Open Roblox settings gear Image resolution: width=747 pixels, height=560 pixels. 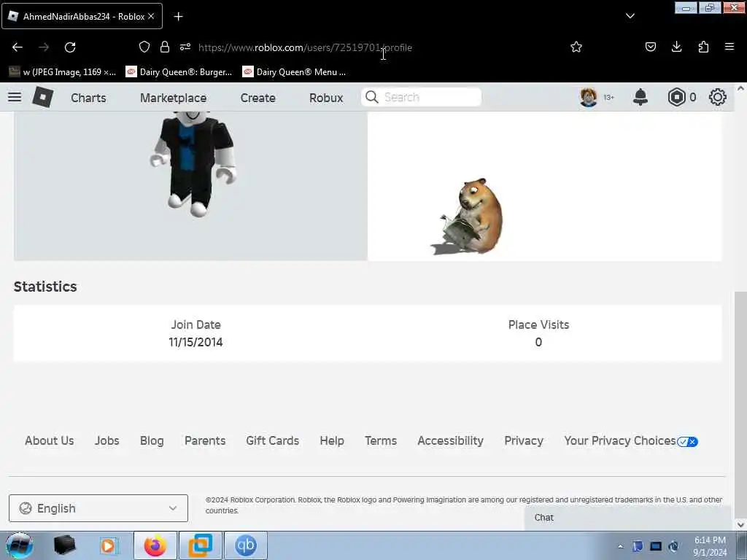[718, 97]
